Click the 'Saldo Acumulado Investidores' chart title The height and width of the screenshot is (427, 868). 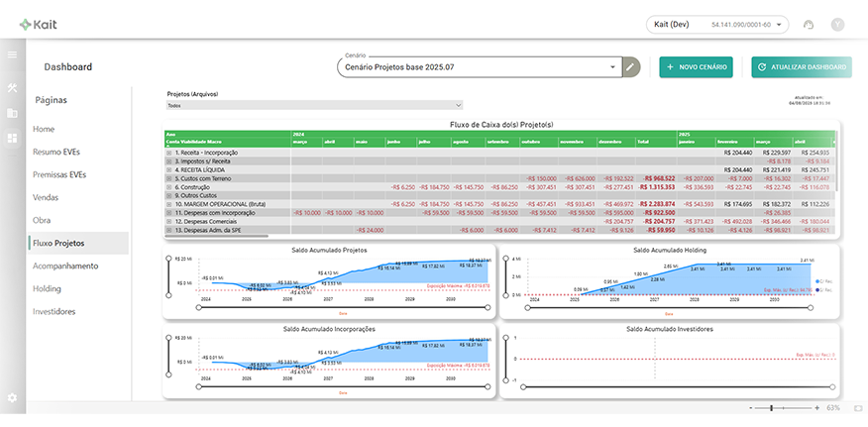669,329
